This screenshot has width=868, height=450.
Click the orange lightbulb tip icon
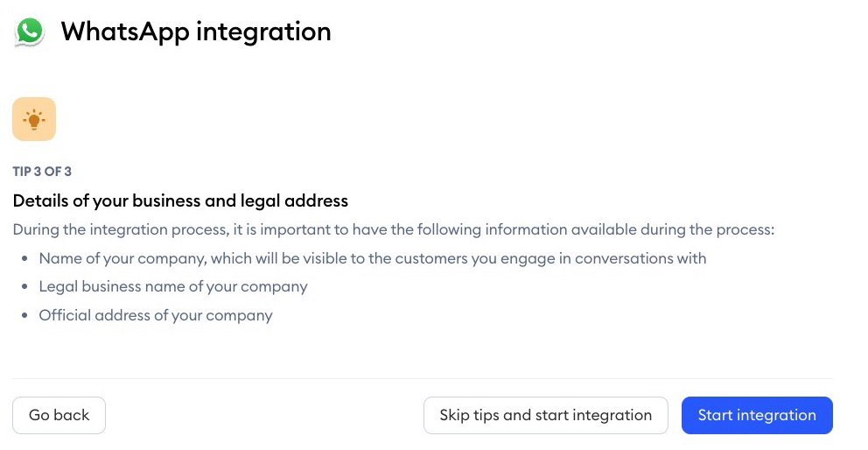[34, 119]
